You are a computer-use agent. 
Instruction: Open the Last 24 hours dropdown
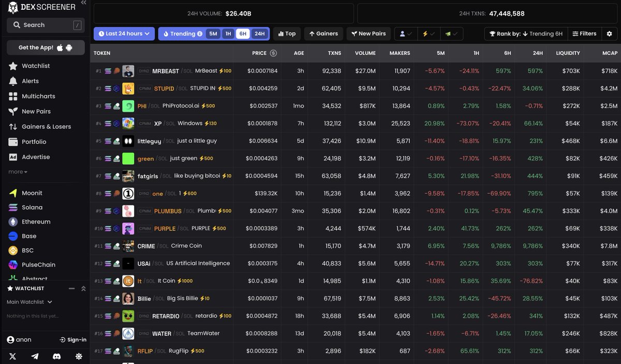coord(124,34)
